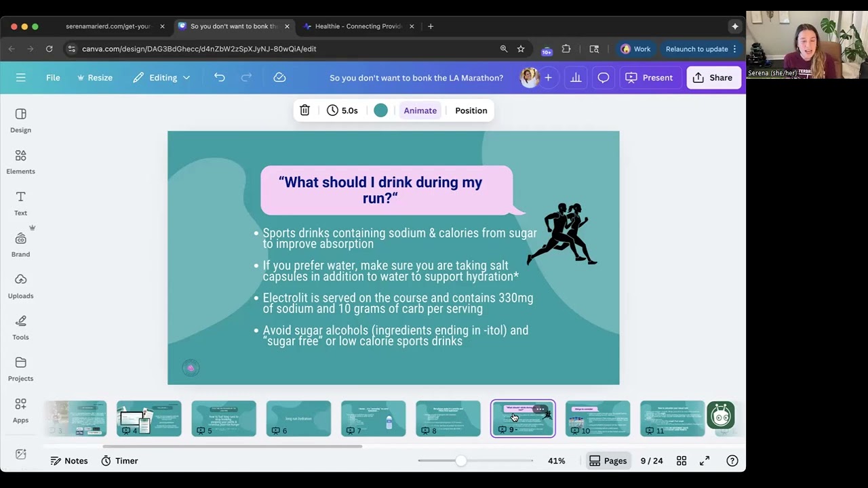Select page 4 thumbnail
Viewport: 868px width, 488px height.
point(149,418)
